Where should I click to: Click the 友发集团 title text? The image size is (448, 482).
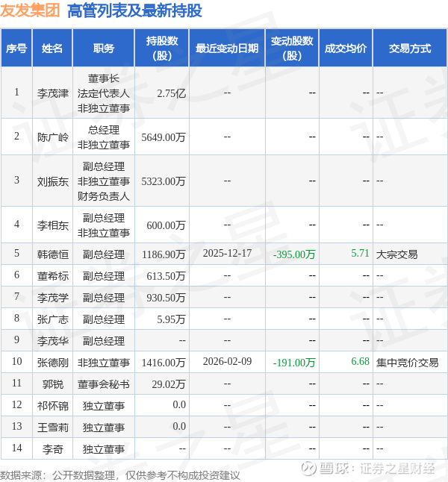click(30, 10)
